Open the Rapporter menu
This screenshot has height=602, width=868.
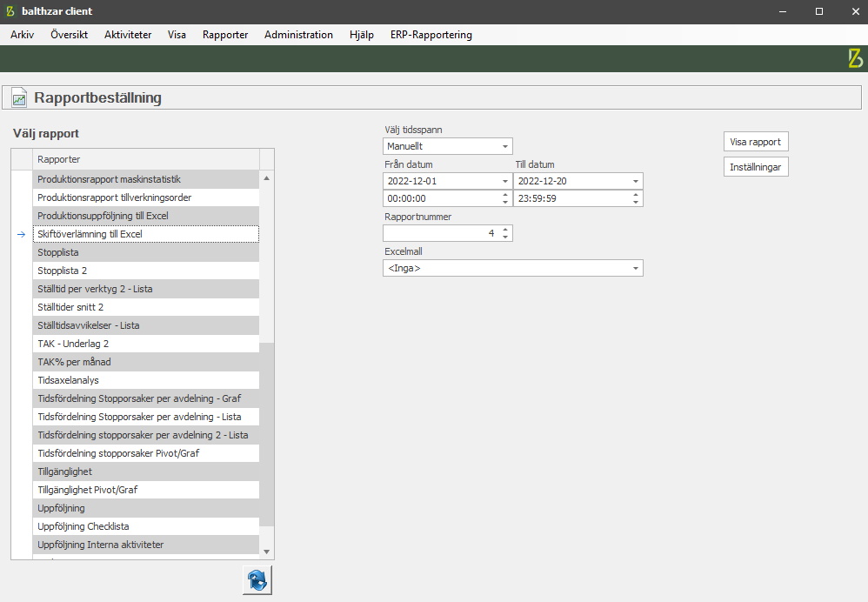pos(225,35)
